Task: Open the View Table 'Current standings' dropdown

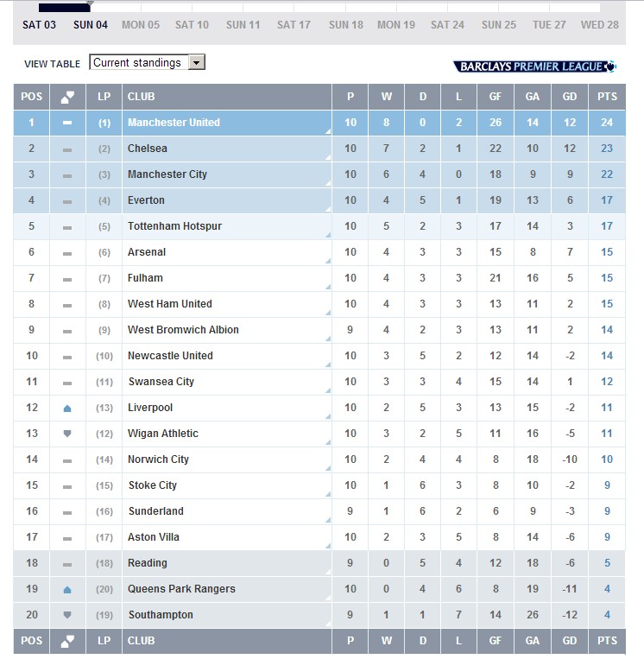Action: point(196,62)
